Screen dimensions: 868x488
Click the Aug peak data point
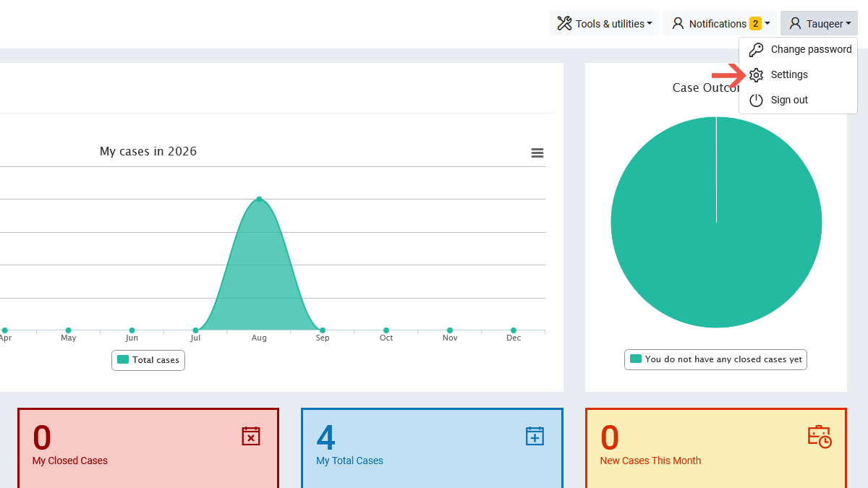click(x=259, y=199)
